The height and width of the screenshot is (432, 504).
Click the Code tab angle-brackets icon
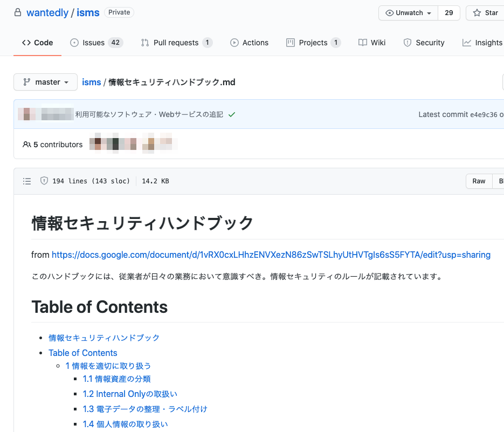click(26, 43)
